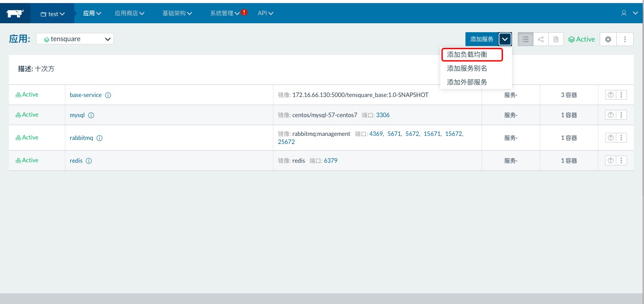Open the rabbitmq service link
This screenshot has height=304, width=644.
coord(81,138)
